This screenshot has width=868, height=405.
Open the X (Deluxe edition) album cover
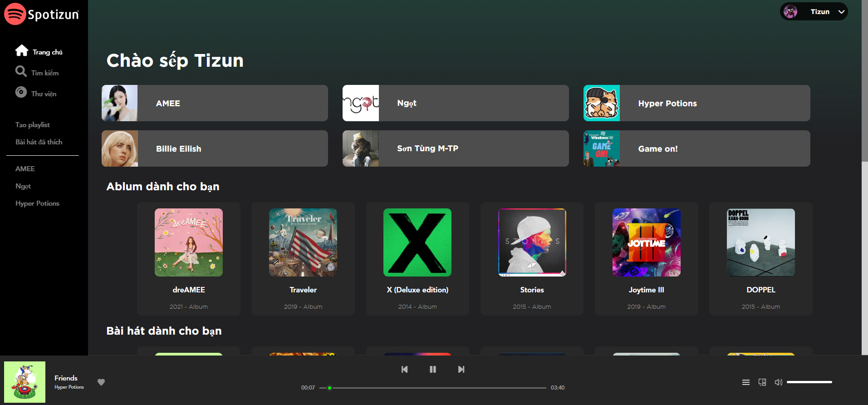(x=417, y=242)
